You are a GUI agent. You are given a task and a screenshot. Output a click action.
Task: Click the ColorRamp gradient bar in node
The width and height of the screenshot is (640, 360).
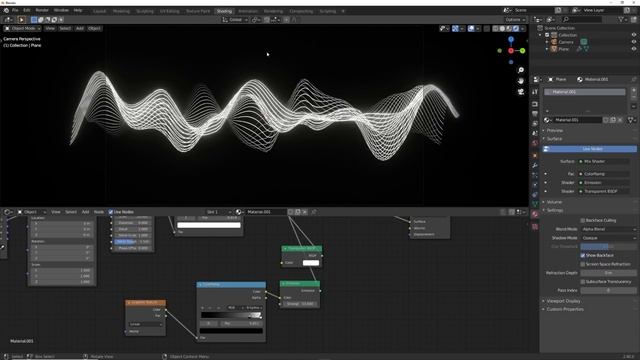(x=231, y=315)
